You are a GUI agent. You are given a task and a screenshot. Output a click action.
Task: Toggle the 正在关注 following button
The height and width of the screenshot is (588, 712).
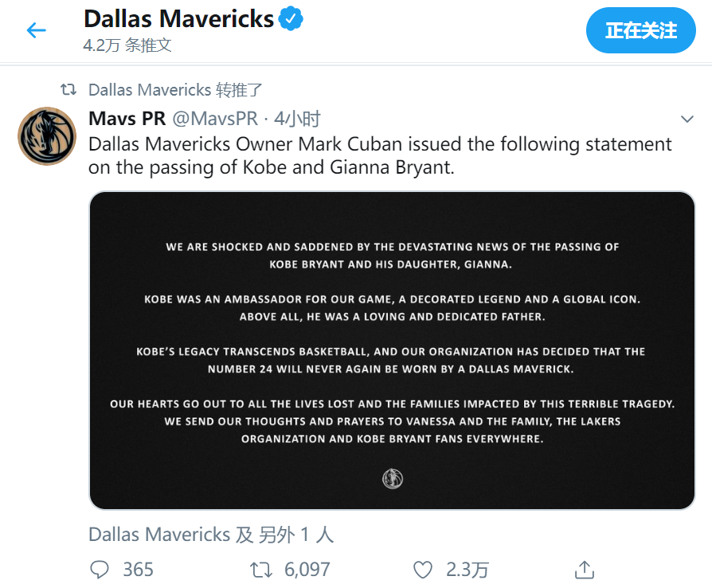640,30
